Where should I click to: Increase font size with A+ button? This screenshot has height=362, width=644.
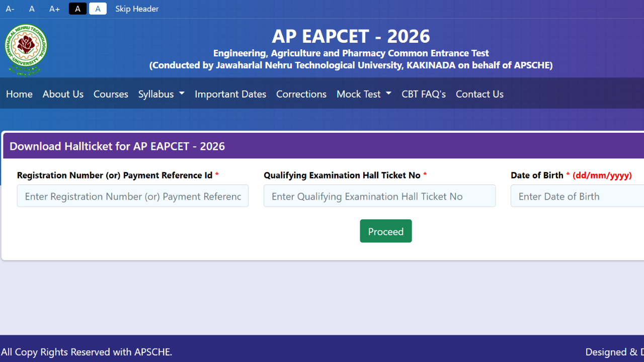tap(54, 9)
